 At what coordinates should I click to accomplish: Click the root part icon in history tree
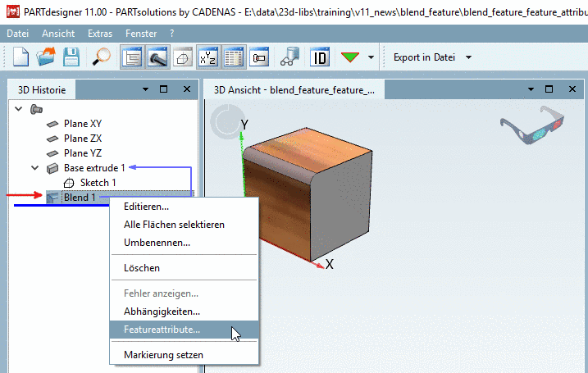pos(36,110)
